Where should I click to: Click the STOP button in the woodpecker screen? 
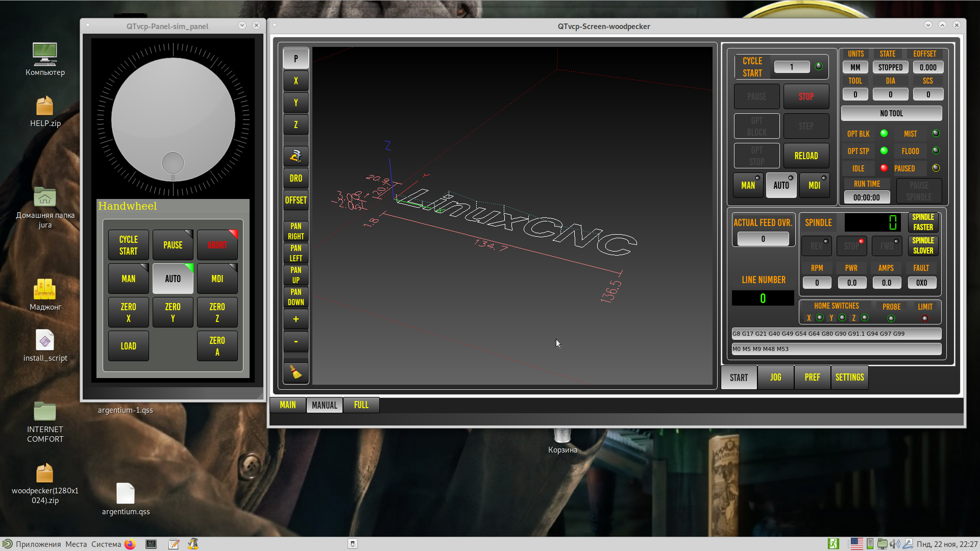tap(806, 96)
